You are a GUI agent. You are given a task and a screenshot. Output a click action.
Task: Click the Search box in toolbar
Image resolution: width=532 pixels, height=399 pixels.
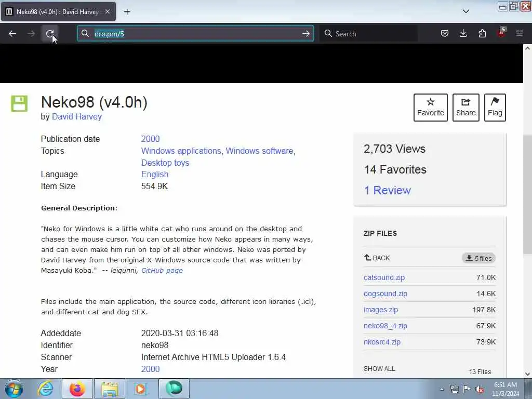(x=368, y=34)
